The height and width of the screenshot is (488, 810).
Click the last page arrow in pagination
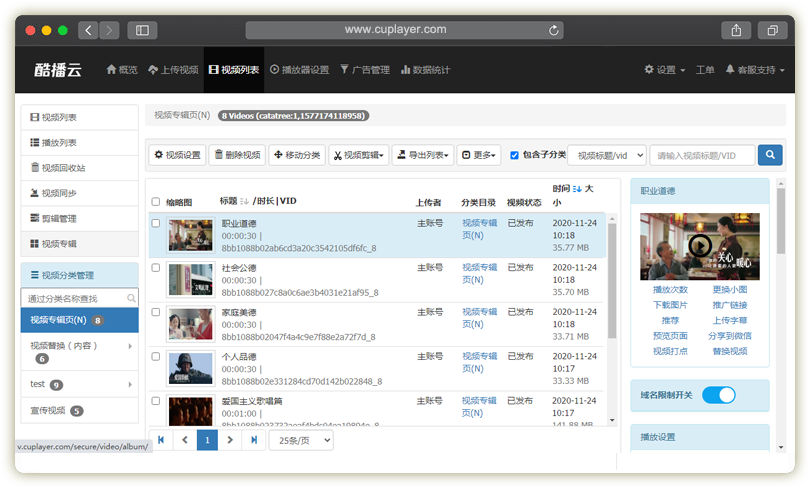[x=254, y=440]
